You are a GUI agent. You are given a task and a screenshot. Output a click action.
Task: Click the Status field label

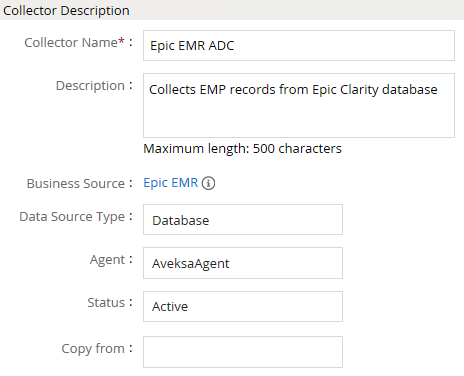(x=106, y=303)
